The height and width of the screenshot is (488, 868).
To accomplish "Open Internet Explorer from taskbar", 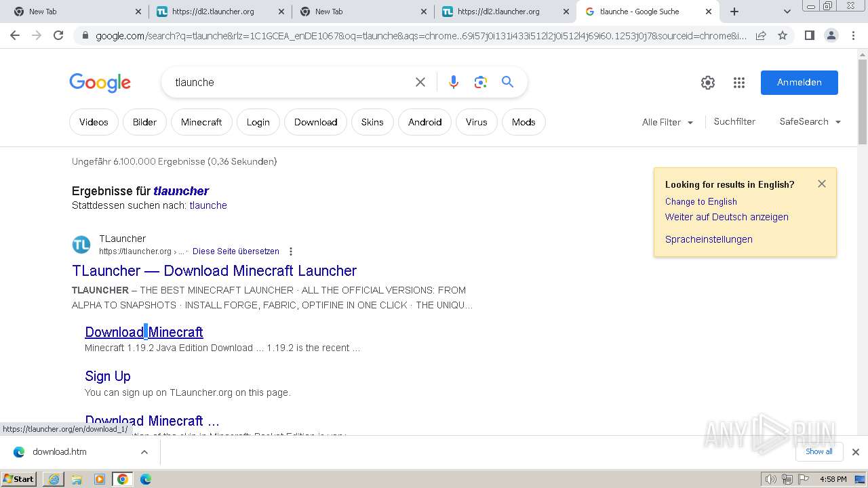I will [54, 479].
